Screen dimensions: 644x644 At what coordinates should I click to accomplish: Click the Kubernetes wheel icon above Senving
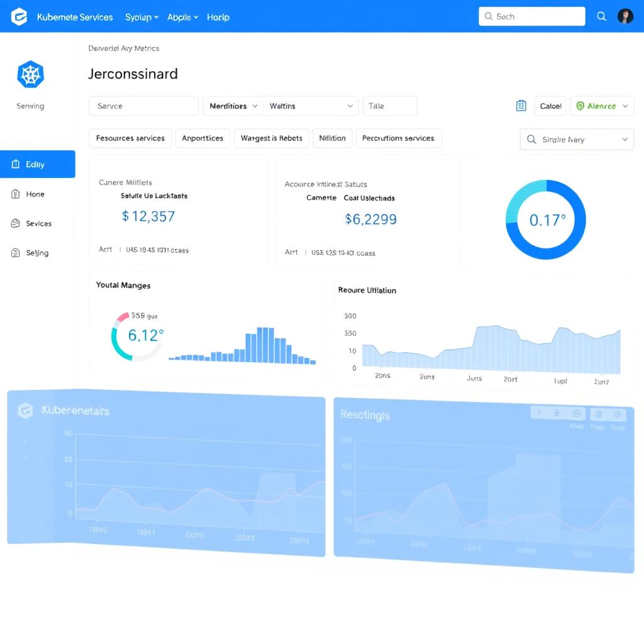pyautogui.click(x=29, y=74)
